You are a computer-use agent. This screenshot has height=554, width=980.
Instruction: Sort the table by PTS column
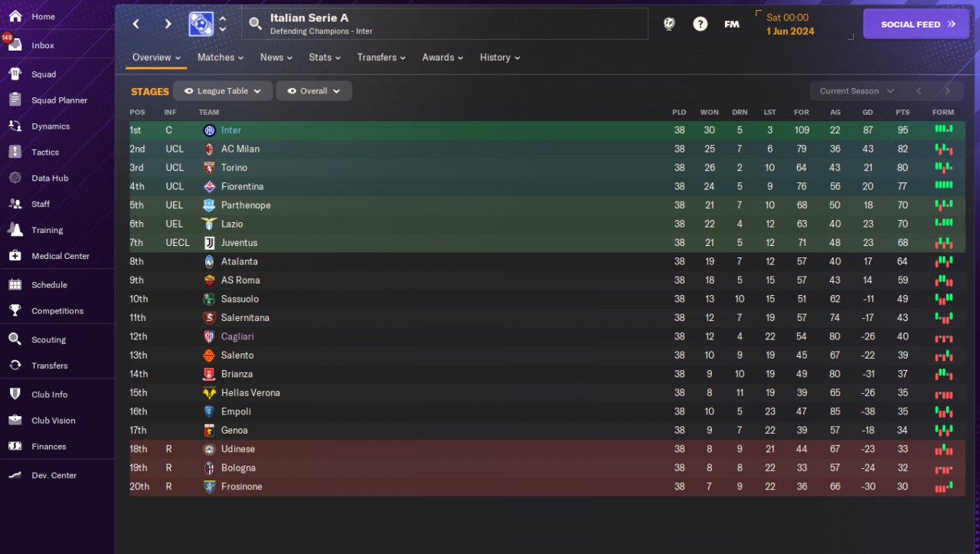click(903, 113)
